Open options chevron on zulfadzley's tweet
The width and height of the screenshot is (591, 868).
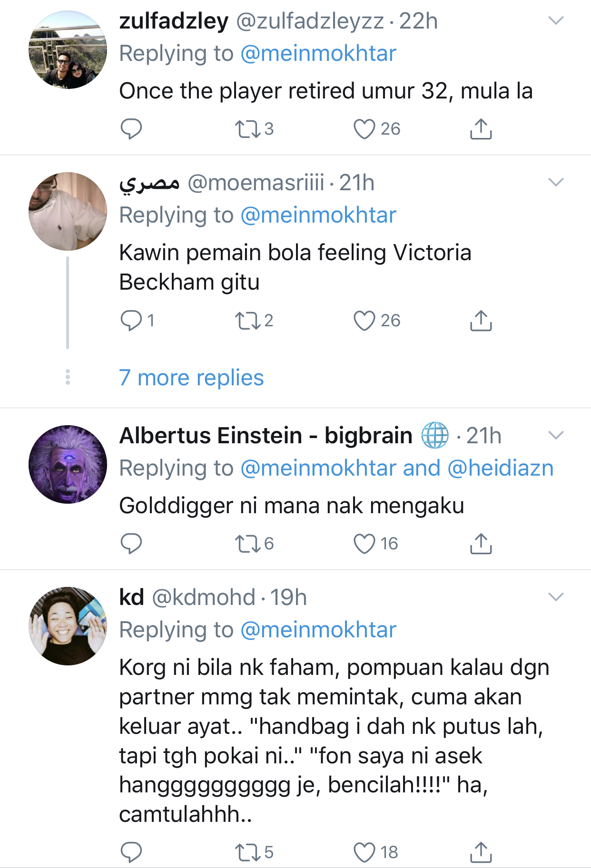(556, 20)
